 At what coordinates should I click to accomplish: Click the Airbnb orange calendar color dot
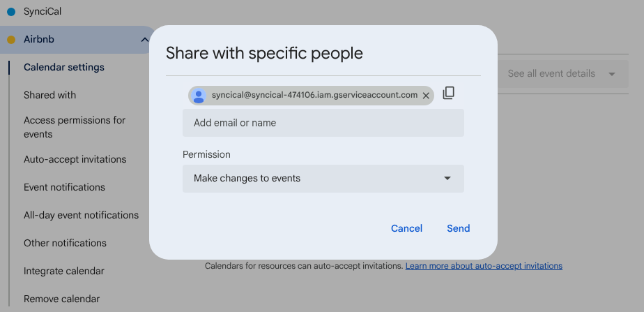[x=11, y=40]
